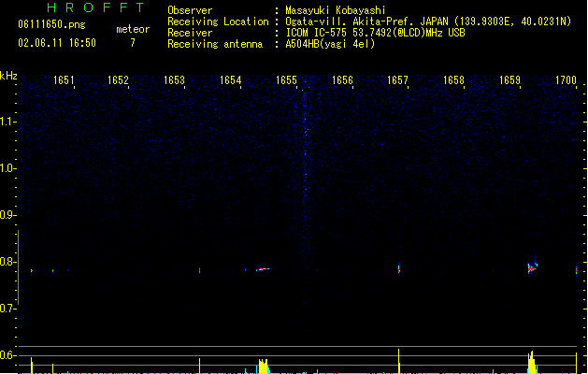This screenshot has width=588, height=374.
Task: Click the Receiving antenna label
Action: pyautogui.click(x=215, y=44)
